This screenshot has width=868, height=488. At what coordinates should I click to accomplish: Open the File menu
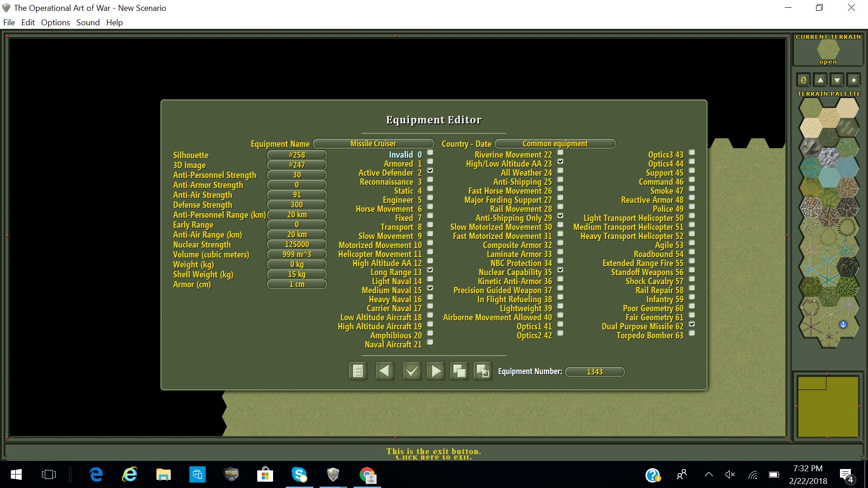9,23
